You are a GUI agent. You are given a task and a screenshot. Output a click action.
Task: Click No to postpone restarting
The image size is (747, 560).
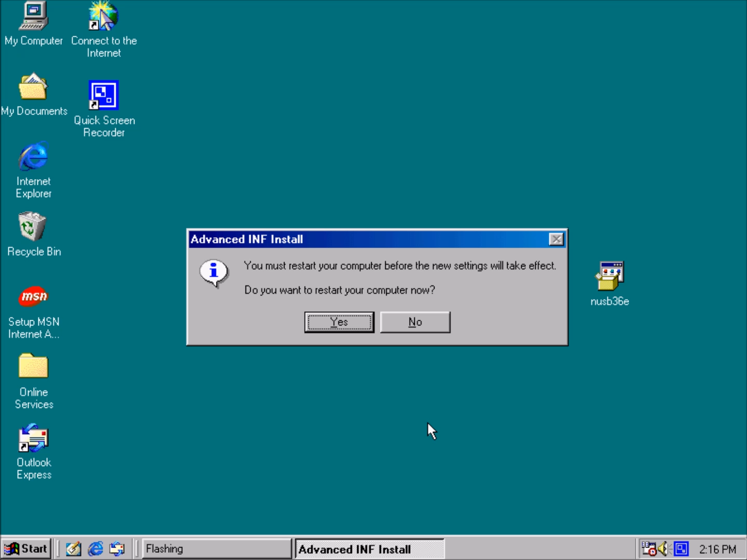click(414, 322)
